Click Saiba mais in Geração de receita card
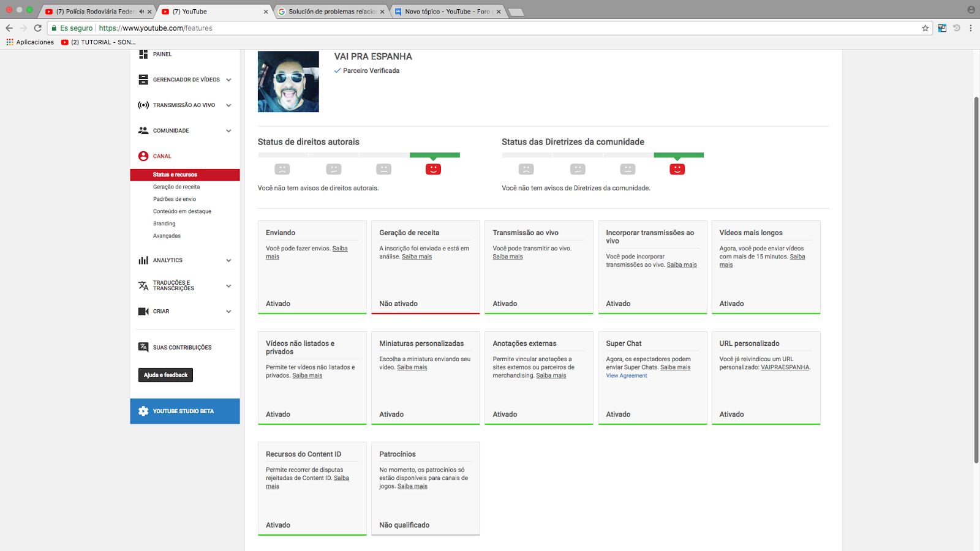The height and width of the screenshot is (551, 980). (x=417, y=257)
